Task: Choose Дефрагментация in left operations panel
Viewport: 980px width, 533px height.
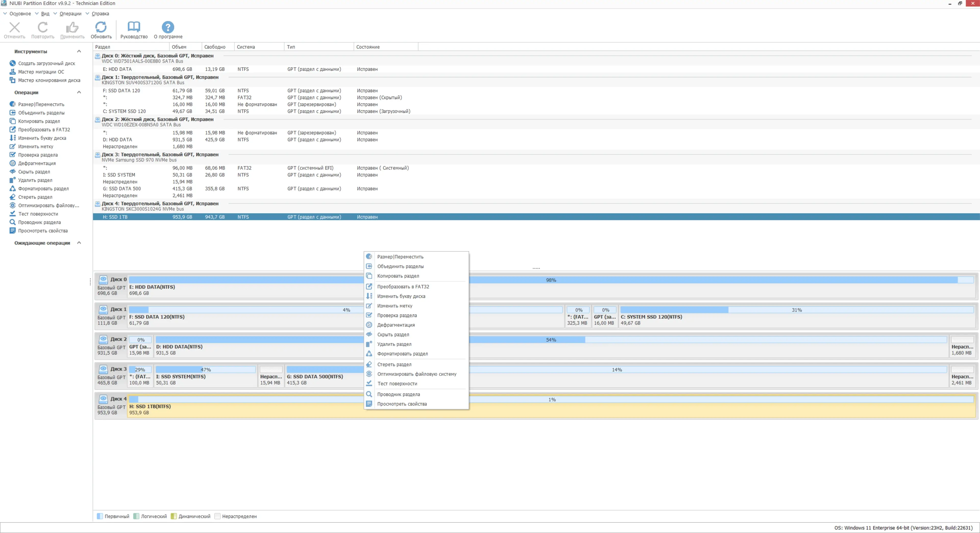Action: click(36, 163)
